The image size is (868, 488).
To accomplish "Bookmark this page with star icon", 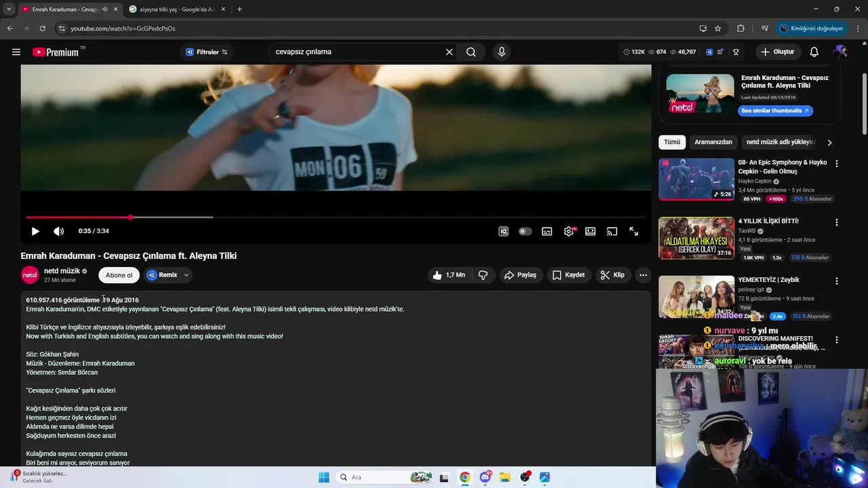I will 718,28.
